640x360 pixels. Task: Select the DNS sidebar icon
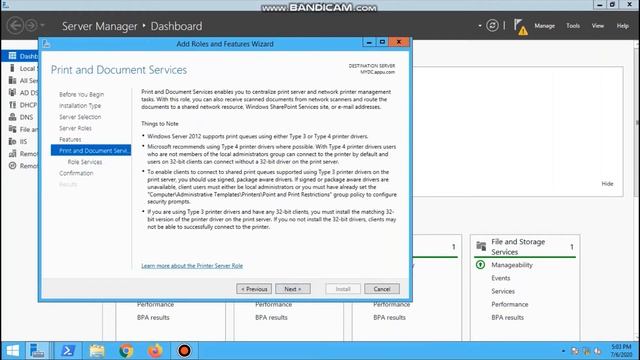(x=12, y=117)
